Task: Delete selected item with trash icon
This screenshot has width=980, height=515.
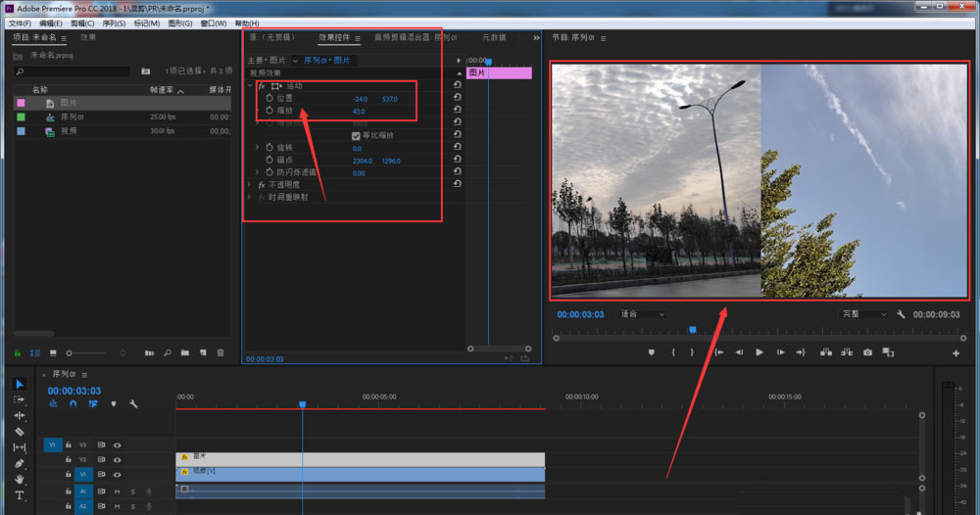Action: click(220, 352)
